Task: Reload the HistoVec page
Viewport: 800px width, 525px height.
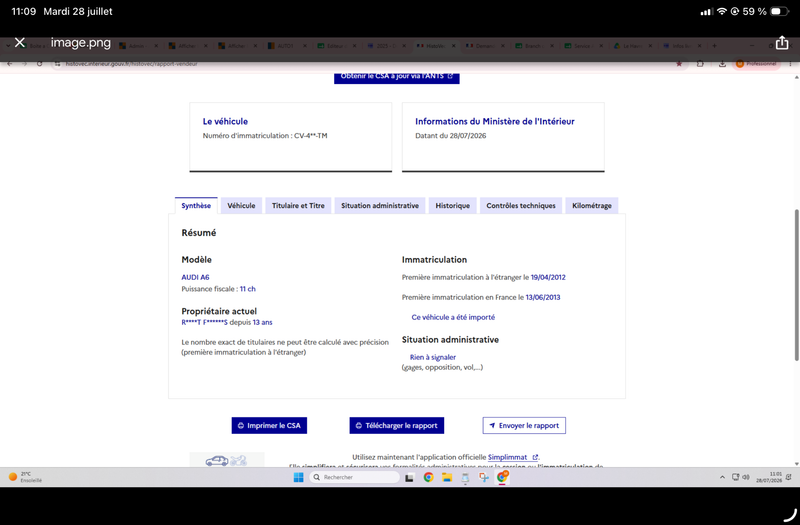Action: tap(39, 64)
